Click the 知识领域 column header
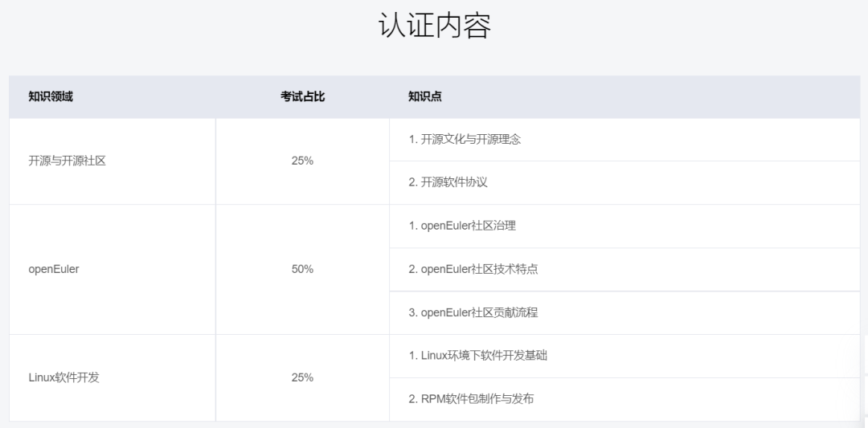The image size is (868, 428). click(x=51, y=96)
